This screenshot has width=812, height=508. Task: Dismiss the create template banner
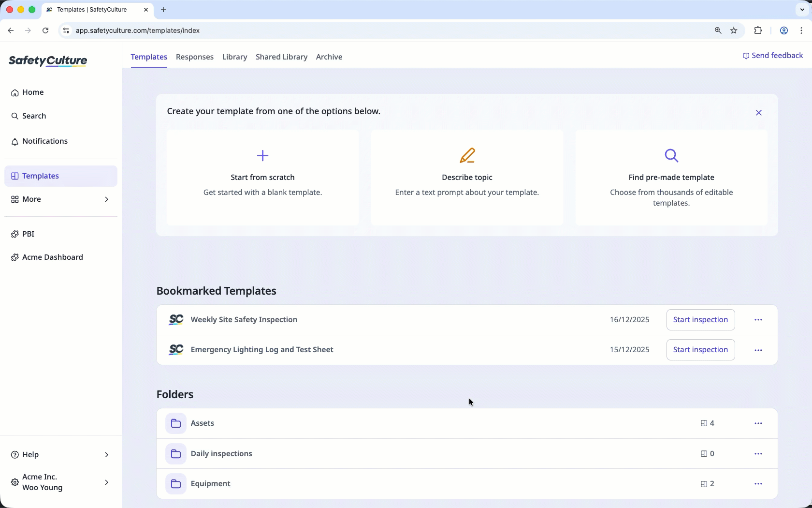(x=759, y=113)
